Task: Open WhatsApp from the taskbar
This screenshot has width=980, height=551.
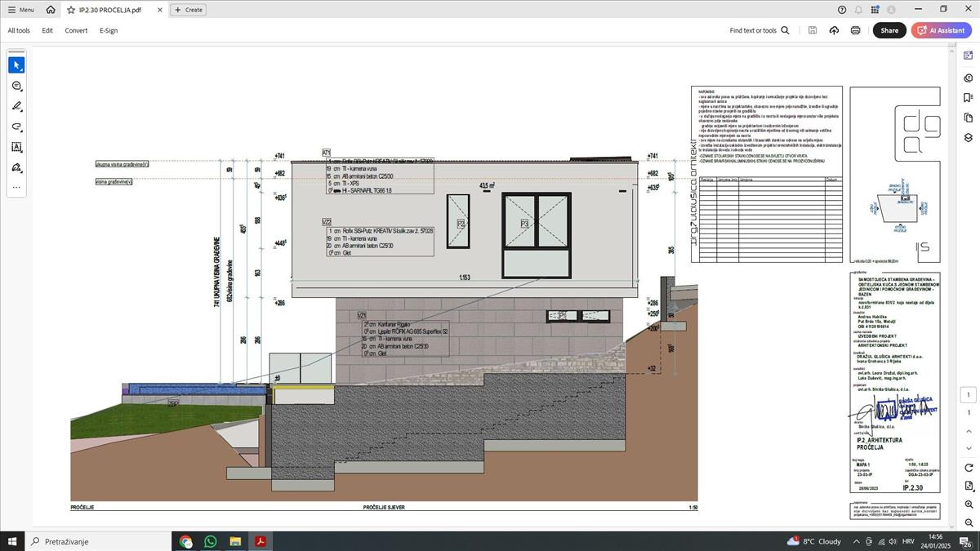Action: tap(211, 541)
